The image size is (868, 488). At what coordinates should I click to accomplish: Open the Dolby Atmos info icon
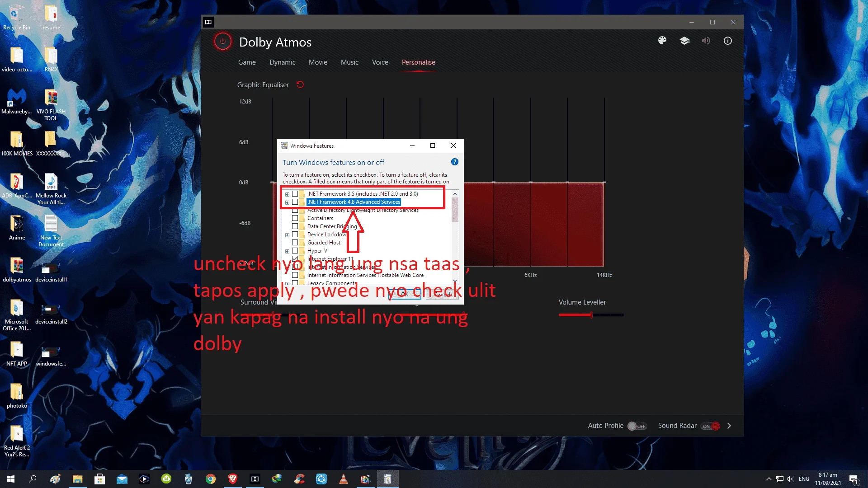728,41
